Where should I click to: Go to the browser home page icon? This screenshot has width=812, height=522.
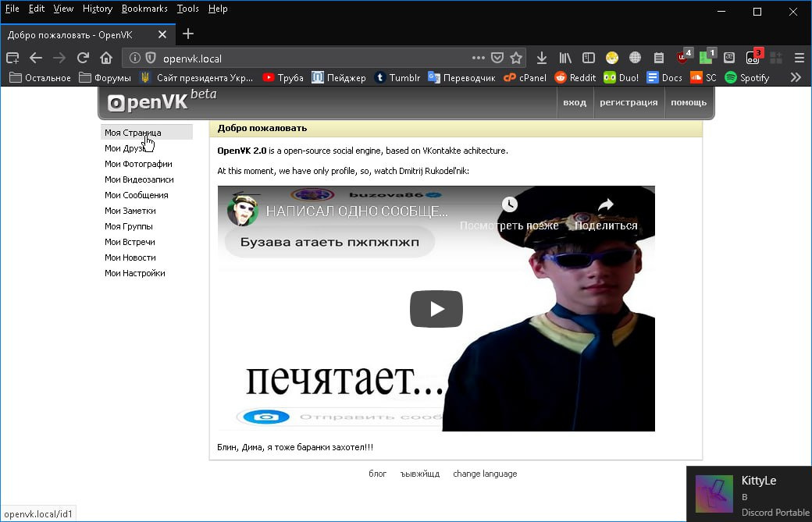click(x=106, y=58)
